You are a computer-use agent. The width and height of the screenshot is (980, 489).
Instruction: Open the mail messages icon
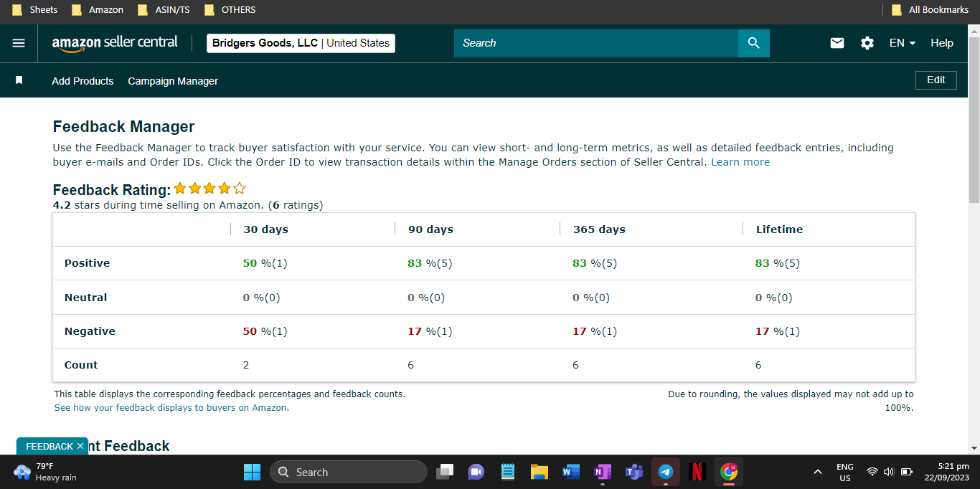pos(837,43)
